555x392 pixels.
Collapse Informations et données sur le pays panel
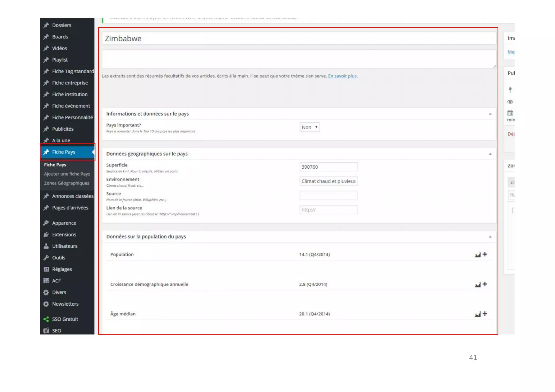point(490,114)
